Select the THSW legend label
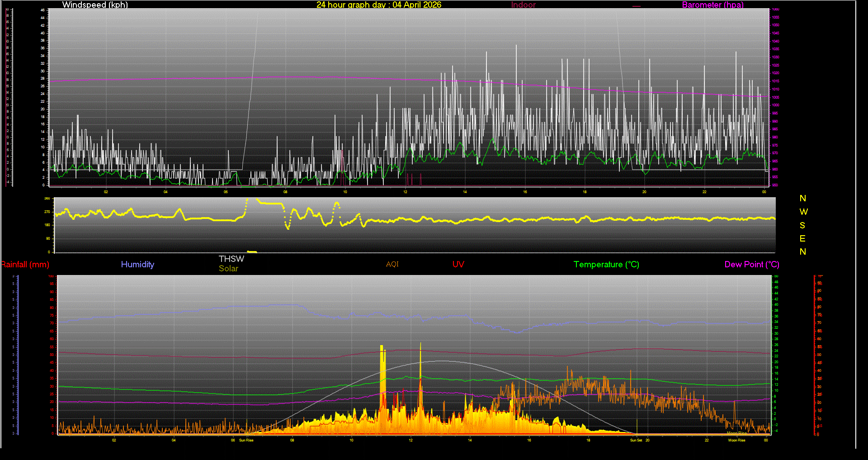Viewport: 868px width, 460px height. coord(231,259)
